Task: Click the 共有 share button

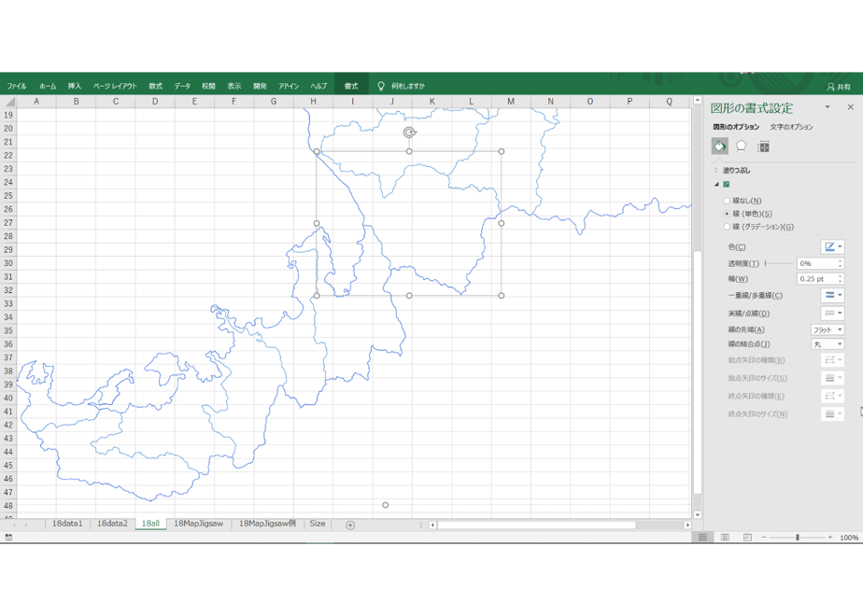Action: tap(839, 87)
